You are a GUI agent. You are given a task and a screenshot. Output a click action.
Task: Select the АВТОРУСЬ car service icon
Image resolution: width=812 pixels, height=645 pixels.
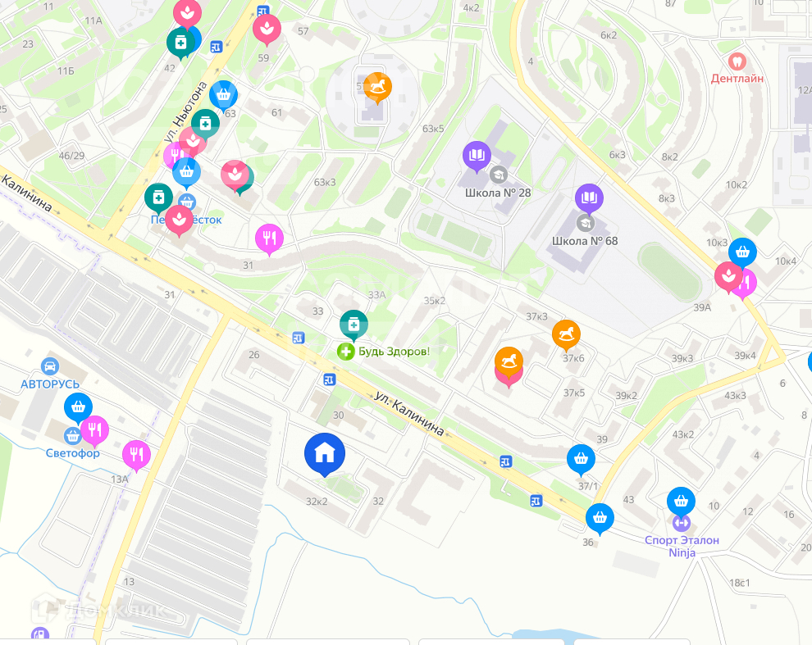[x=50, y=366]
